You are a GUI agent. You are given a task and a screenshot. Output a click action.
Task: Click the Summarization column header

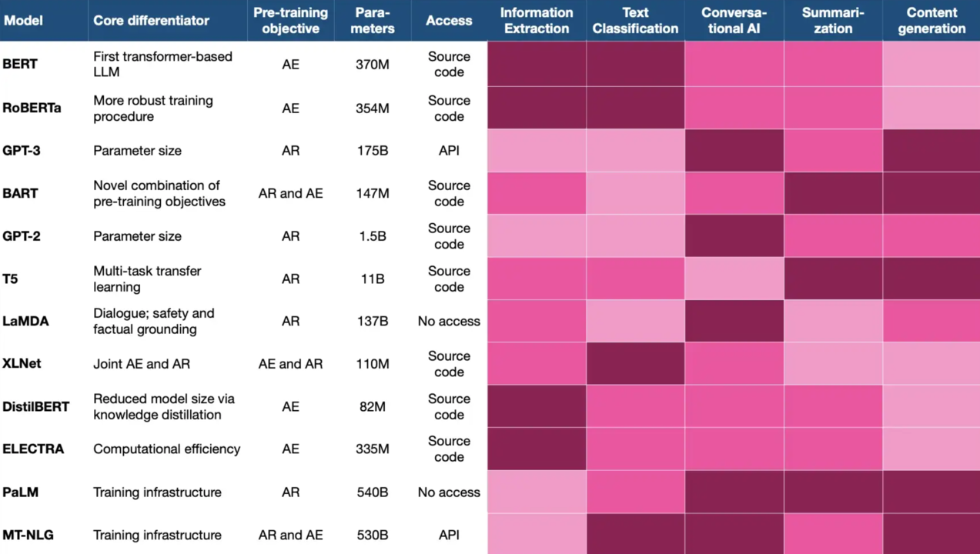coord(833,21)
